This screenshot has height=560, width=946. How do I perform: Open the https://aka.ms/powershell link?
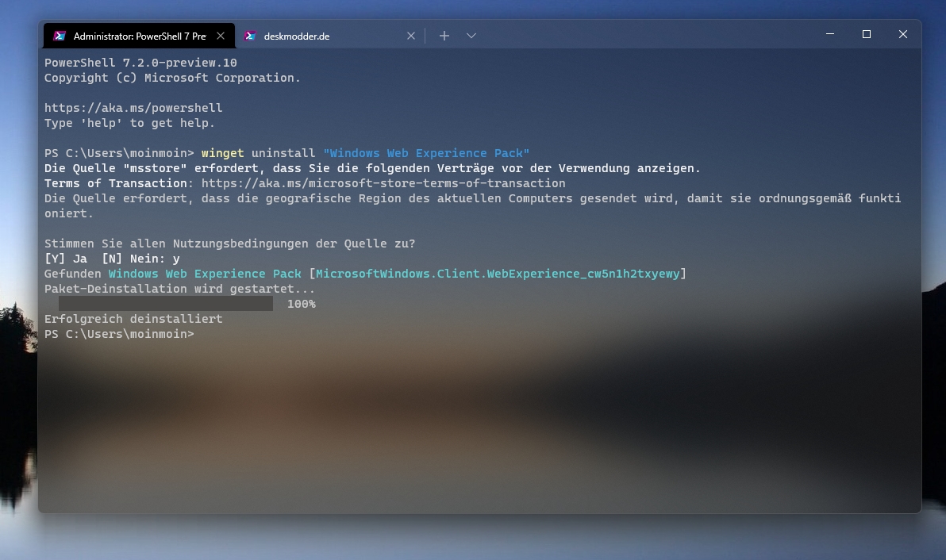pyautogui.click(x=133, y=108)
